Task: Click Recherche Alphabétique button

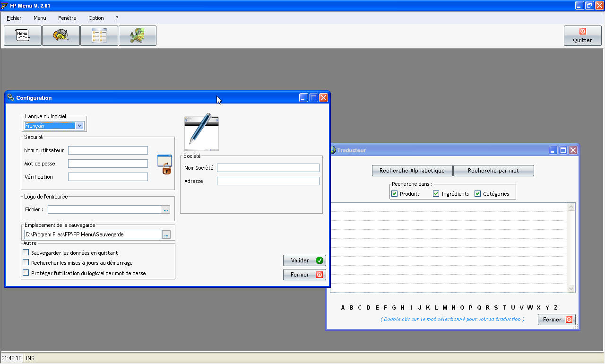Action: click(x=412, y=171)
